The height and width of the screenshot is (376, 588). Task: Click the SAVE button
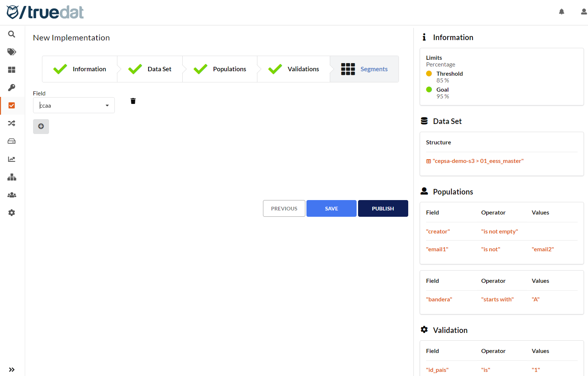[x=331, y=209]
